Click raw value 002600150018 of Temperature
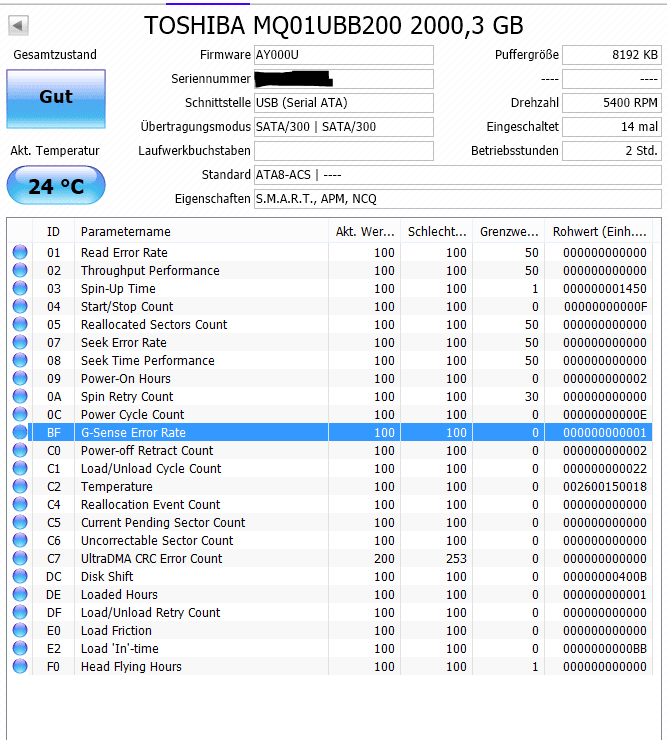The height and width of the screenshot is (740, 667). [605, 487]
